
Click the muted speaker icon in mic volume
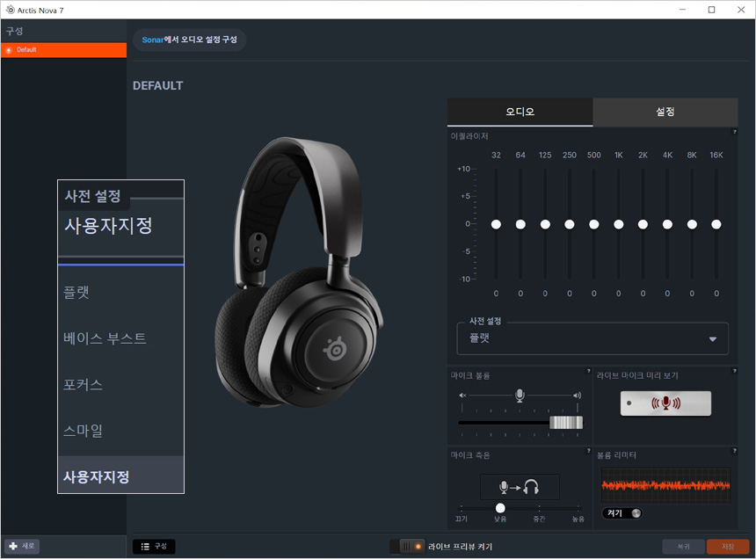[462, 396]
